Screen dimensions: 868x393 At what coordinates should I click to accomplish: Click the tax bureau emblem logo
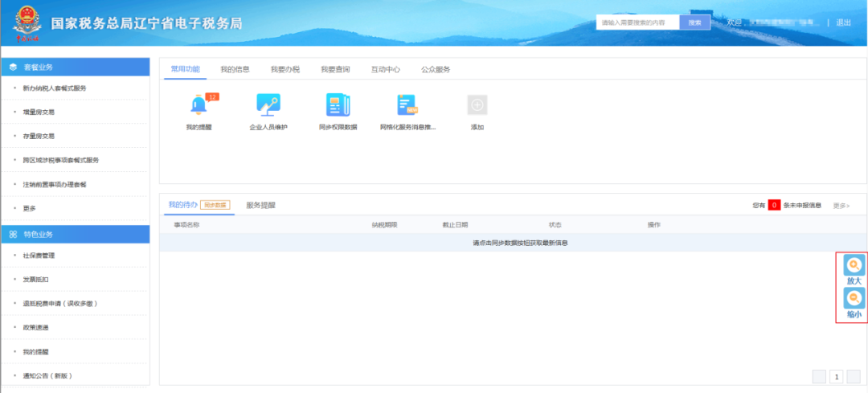click(x=27, y=23)
